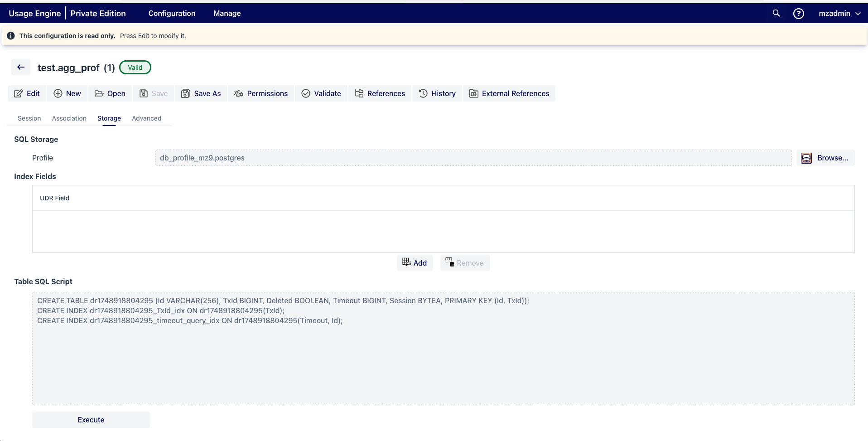Select the Edit pencil icon

(x=19, y=93)
